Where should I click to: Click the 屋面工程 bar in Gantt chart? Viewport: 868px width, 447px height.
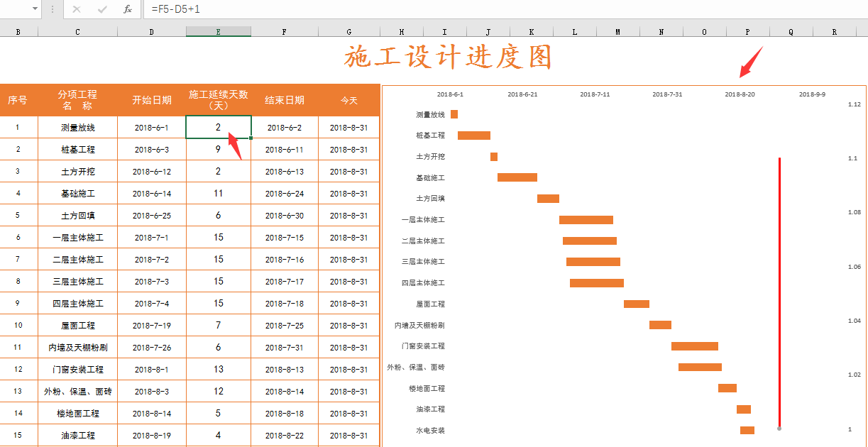(637, 304)
